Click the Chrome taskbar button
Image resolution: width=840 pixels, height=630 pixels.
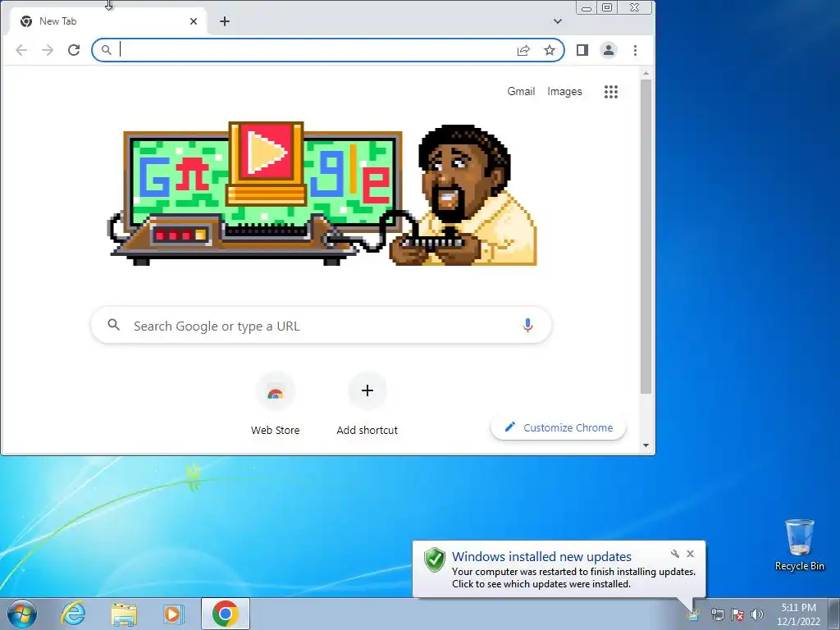[x=226, y=614]
